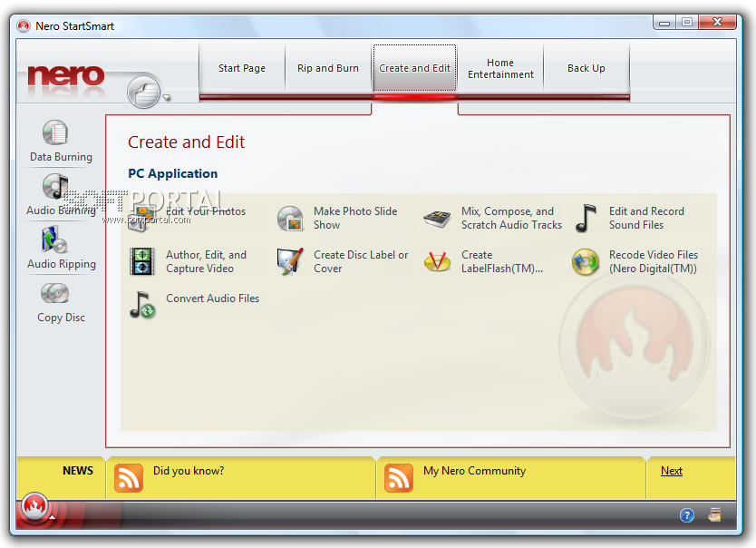Screen dimensions: 756x548
Task: Click the Nero flame launcher button
Action: point(34,506)
